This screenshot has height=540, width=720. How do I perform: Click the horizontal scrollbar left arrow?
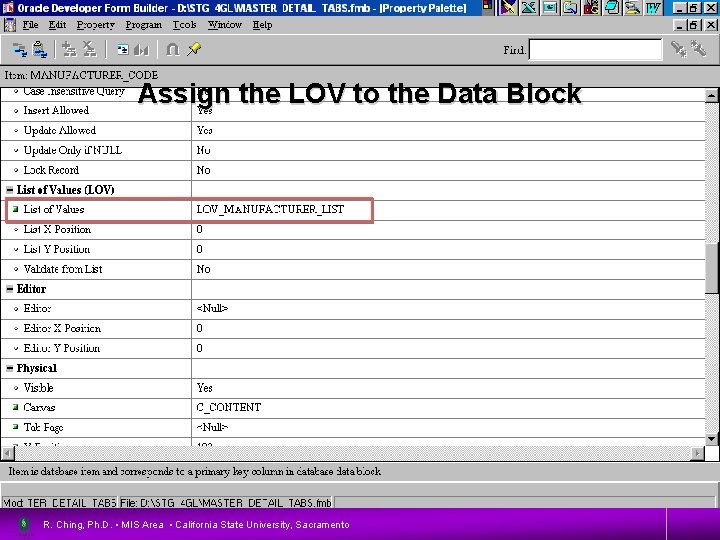point(8,454)
